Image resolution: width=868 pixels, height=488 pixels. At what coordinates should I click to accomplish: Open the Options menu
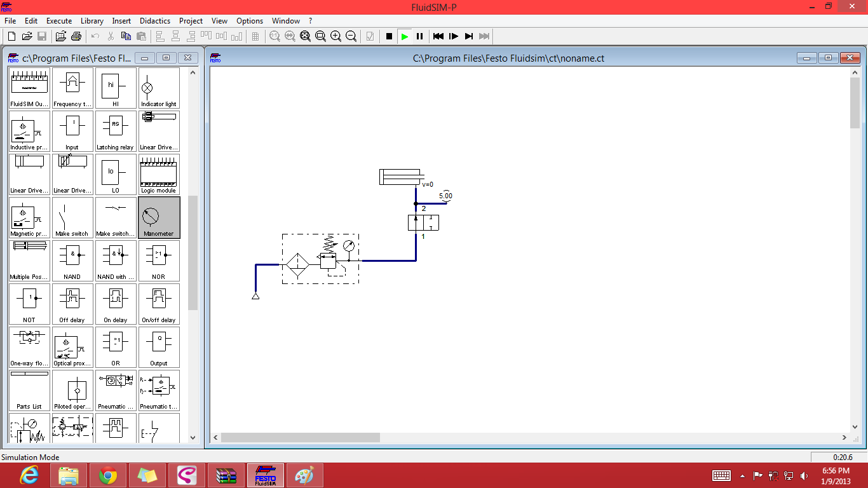pos(250,21)
